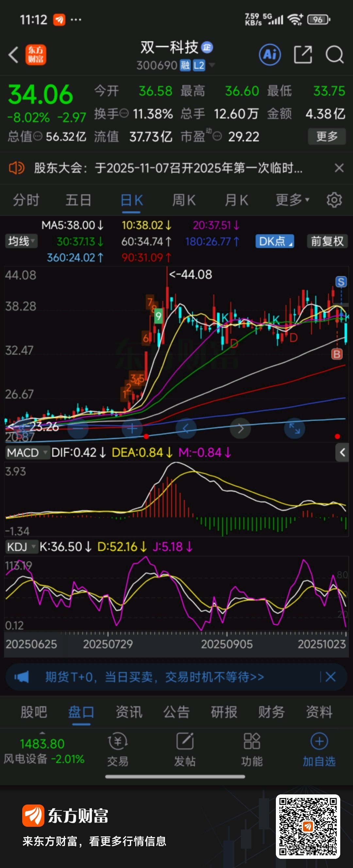
Task: Open the 期货T+0 promotion link
Action: tap(155, 677)
